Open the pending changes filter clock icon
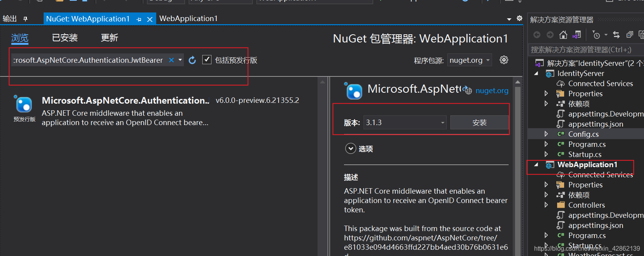 pos(596,35)
